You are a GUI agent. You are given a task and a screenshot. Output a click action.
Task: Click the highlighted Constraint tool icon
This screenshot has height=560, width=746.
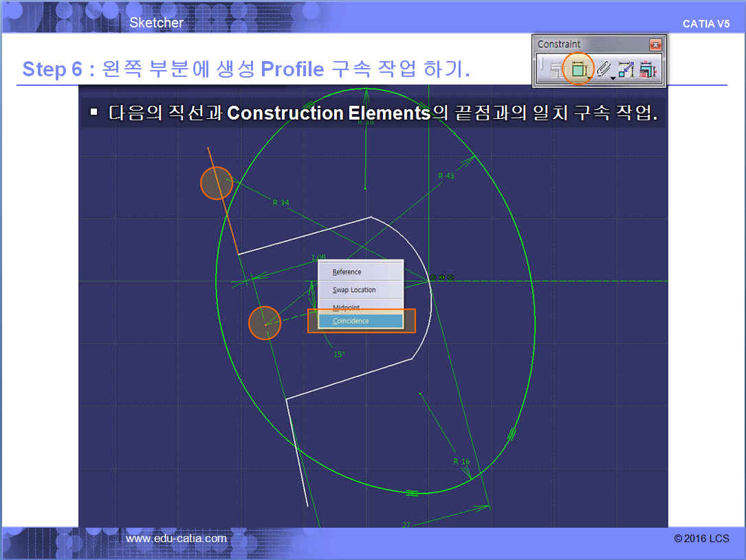coord(578,69)
